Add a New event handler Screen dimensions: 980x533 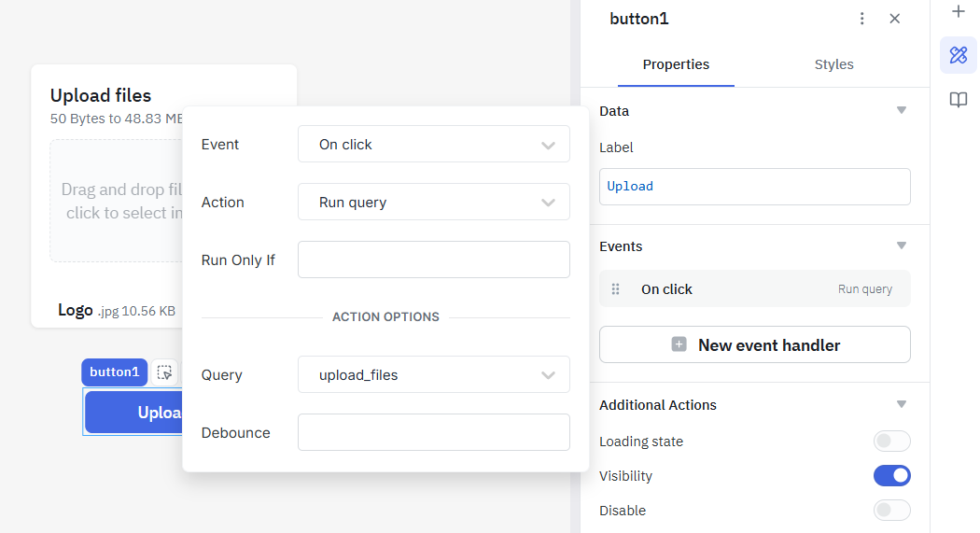pyautogui.click(x=754, y=344)
